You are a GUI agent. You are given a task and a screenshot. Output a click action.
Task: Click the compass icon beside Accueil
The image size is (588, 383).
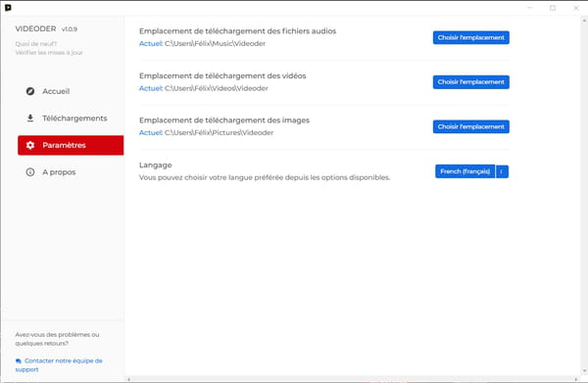(30, 91)
